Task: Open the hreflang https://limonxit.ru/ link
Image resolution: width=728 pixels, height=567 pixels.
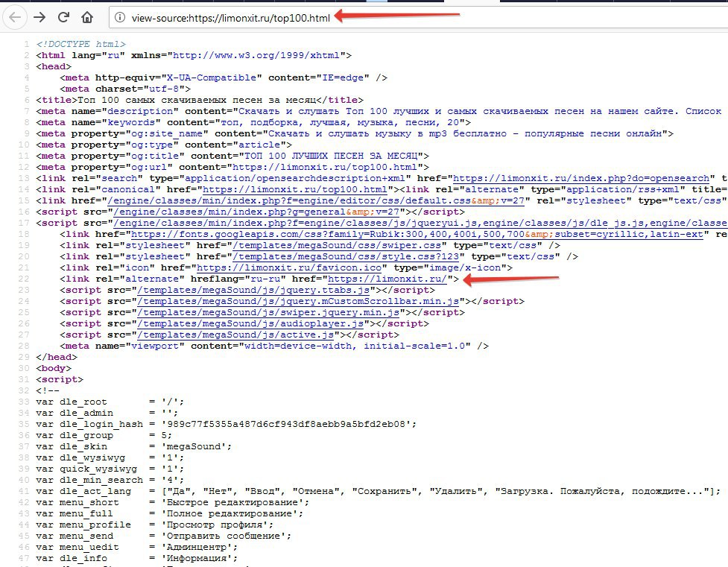Action: coord(387,279)
